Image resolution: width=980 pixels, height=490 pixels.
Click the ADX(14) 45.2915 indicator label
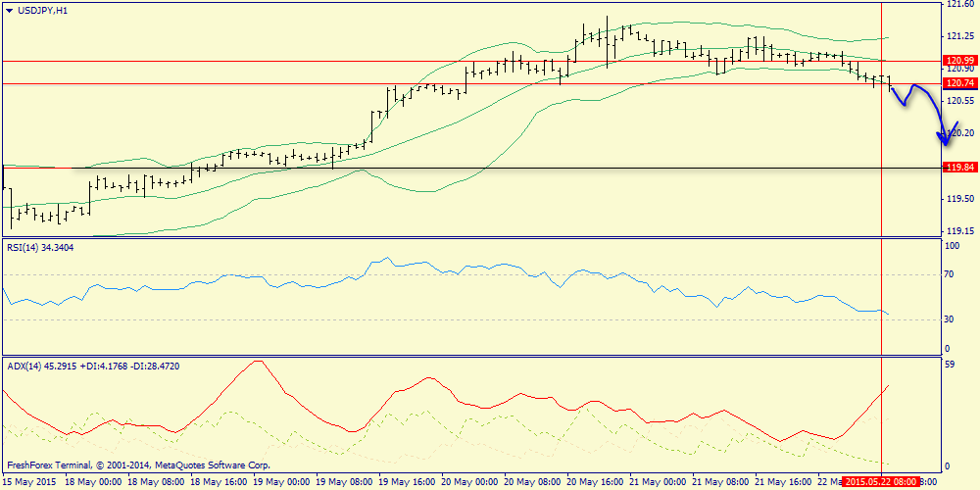click(94, 367)
